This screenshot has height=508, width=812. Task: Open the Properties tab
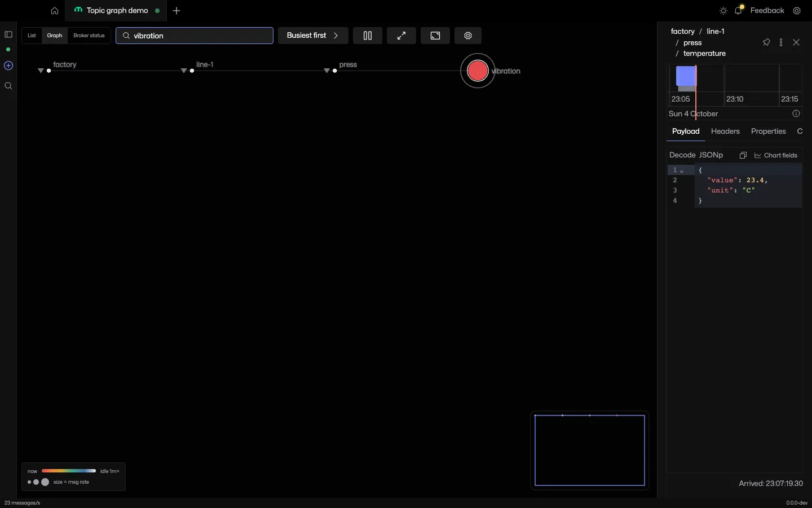[x=768, y=132]
